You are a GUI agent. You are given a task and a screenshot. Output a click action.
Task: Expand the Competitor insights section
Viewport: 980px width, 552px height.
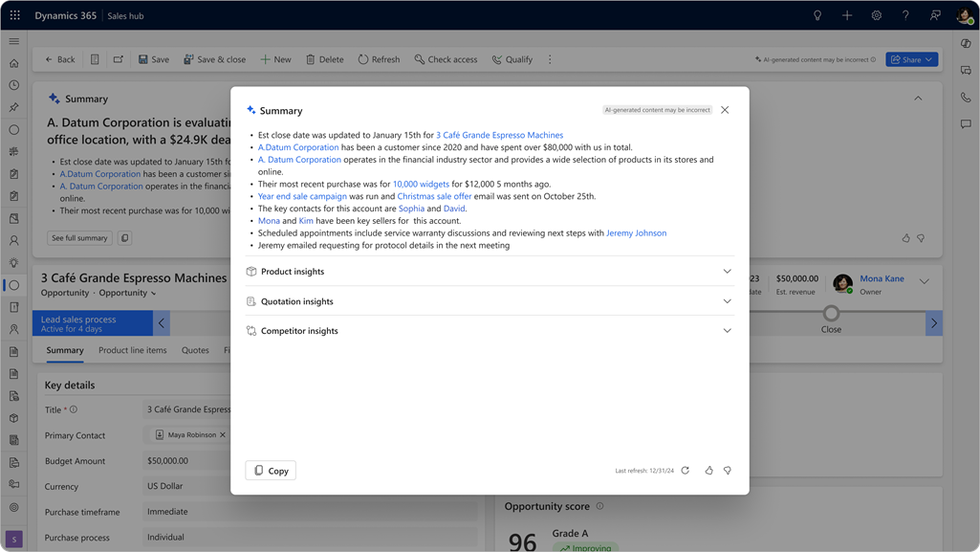click(727, 330)
